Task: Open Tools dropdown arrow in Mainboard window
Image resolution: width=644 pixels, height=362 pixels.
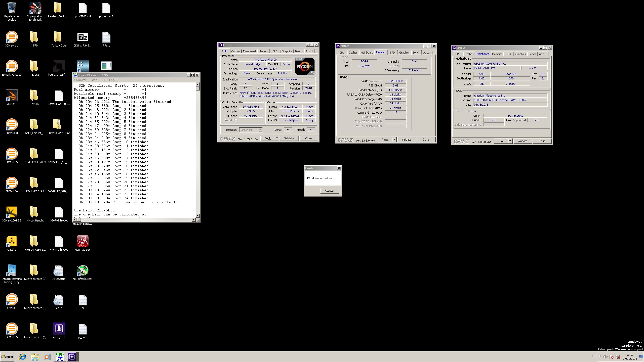Action: pyautogui.click(x=510, y=141)
